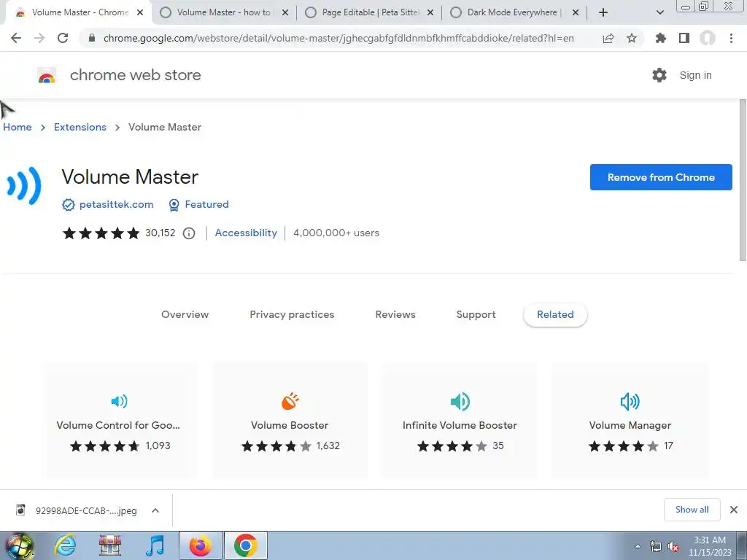
Task: Open the Extensions puzzle icon
Action: click(x=661, y=38)
